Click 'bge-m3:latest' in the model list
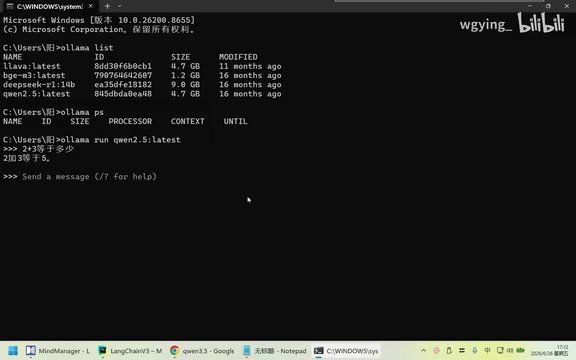This screenshot has width=576, height=360. (x=34, y=76)
